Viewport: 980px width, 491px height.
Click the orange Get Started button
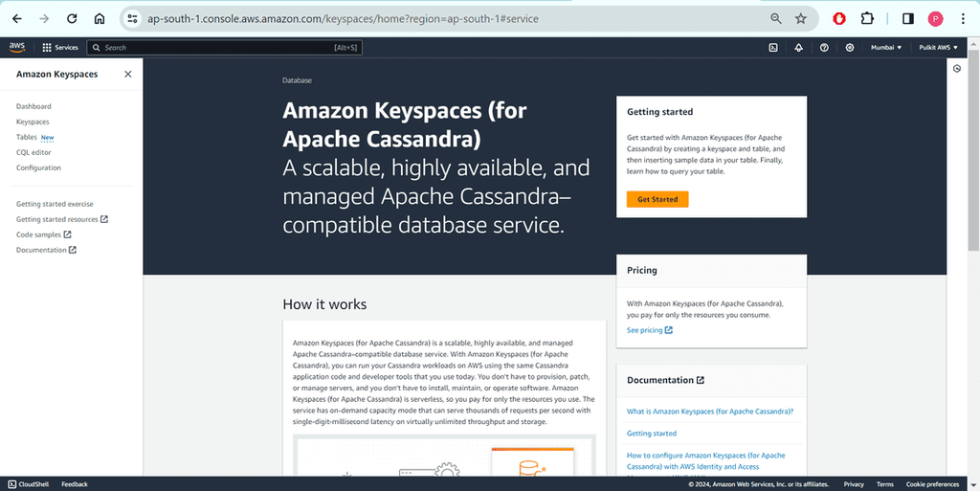(657, 199)
